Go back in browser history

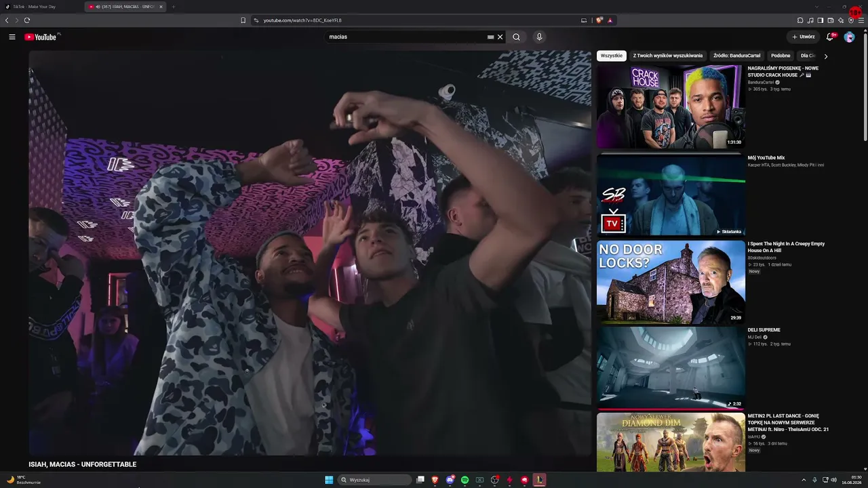click(7, 20)
